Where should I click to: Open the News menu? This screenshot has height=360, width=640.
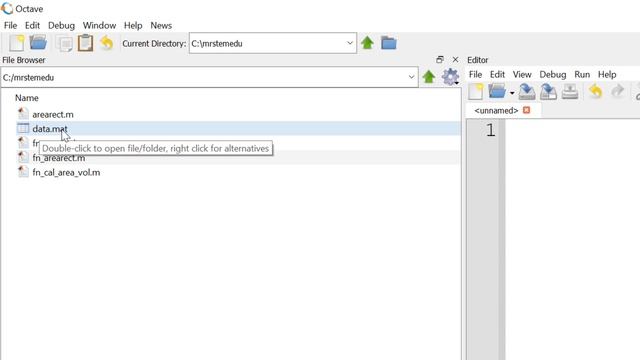[161, 25]
